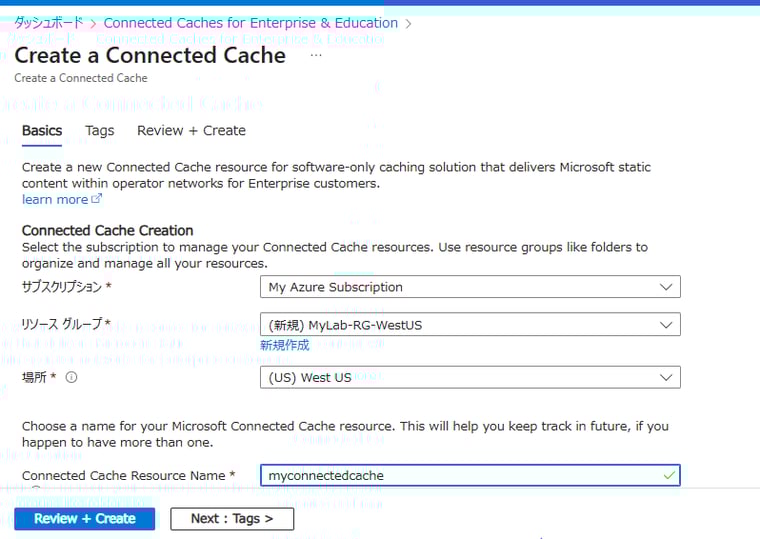This screenshot has width=760, height=539.
Task: Click the blue Review + Create button
Action: pos(85,519)
